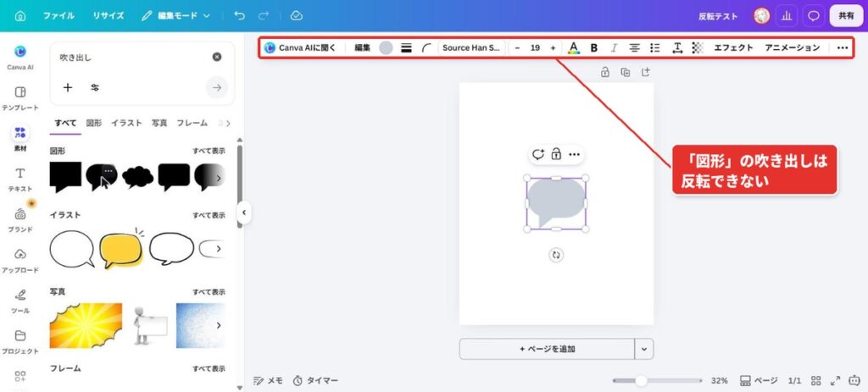
Task: Select the yellow speech bubble illustration
Action: pyautogui.click(x=120, y=250)
